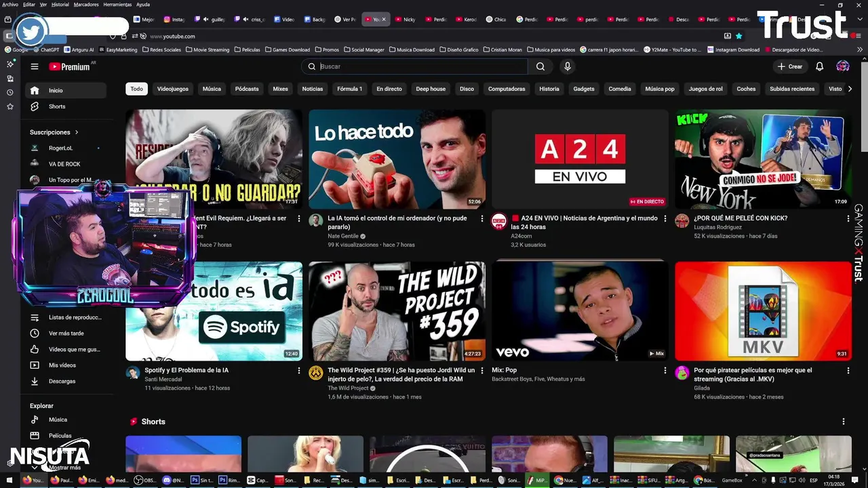Screen dimensions: 868x488
Task: Open the Historial menu
Action: coord(60,4)
